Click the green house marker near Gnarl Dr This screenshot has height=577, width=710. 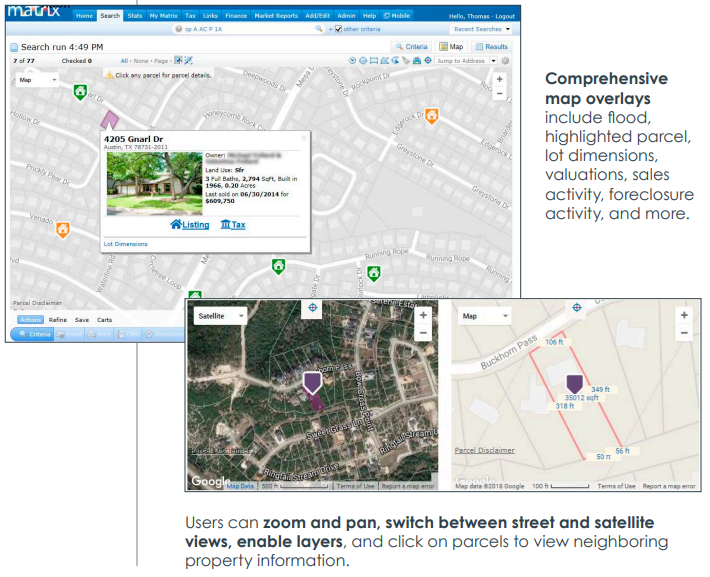coord(80,92)
